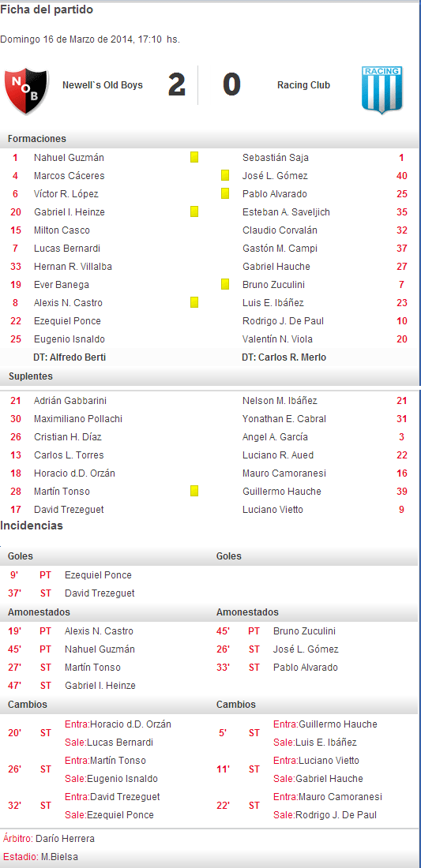Viewport: 421px width, 868px height.
Task: Click yellow card icon beside Alexis N. Castro
Action: (194, 302)
